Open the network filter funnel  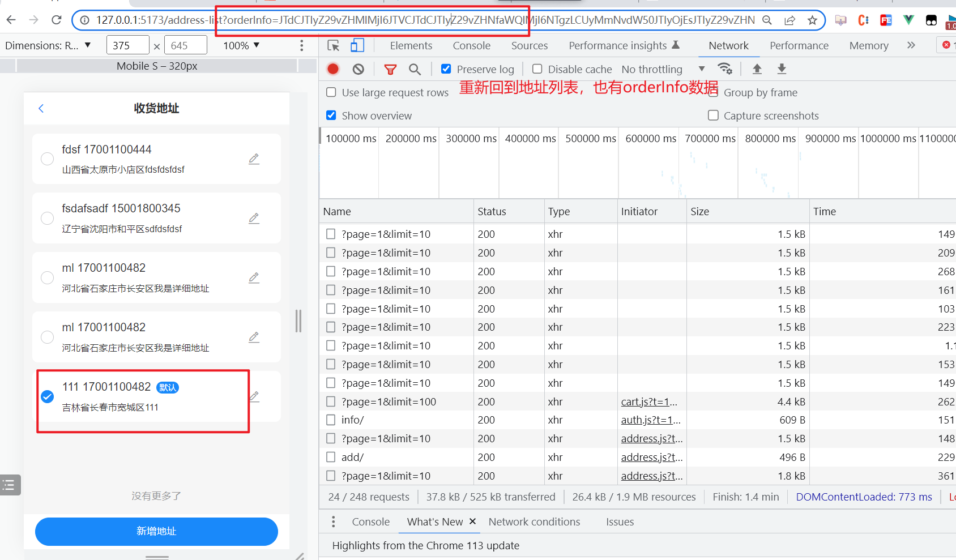coord(390,69)
